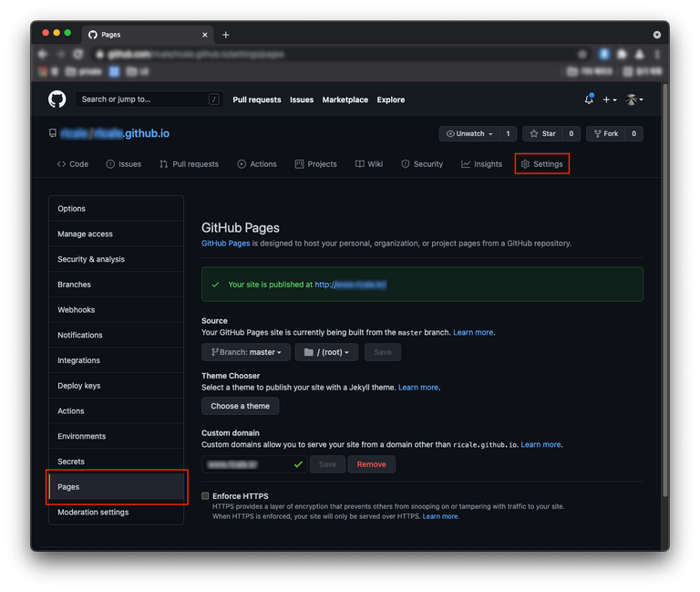Click the watcher count 1

point(508,133)
